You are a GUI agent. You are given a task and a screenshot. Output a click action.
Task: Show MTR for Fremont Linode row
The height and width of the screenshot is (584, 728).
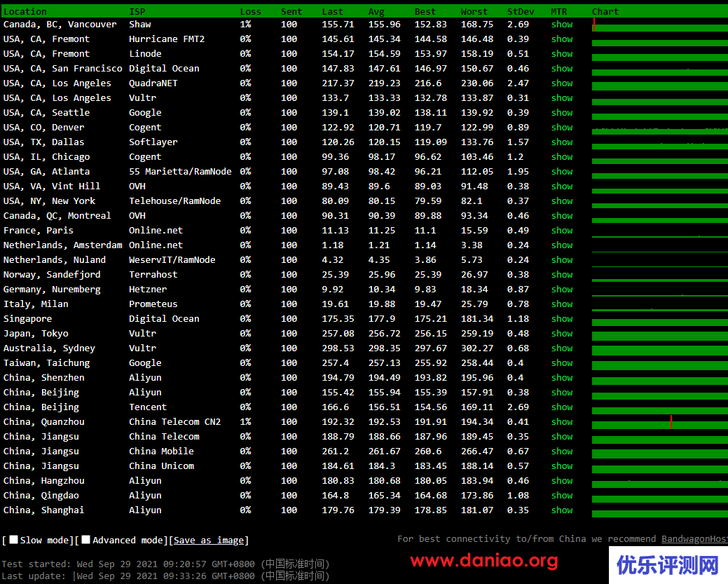click(x=562, y=54)
